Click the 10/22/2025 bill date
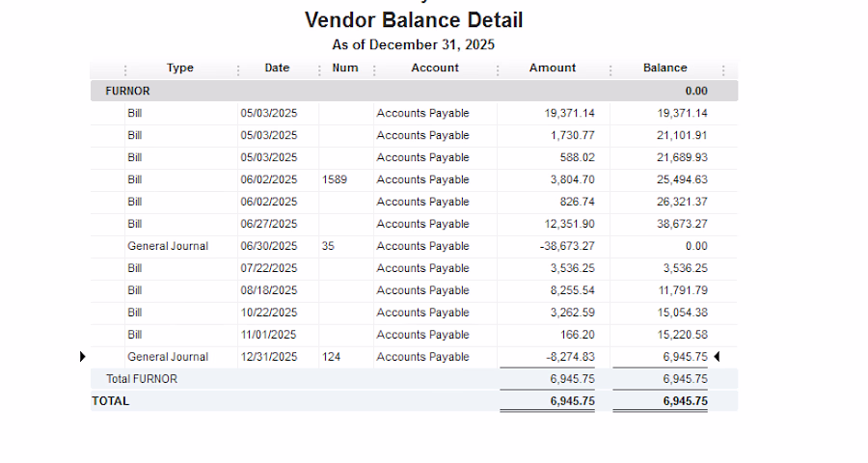Image resolution: width=868 pixels, height=463 pixels. 268,313
